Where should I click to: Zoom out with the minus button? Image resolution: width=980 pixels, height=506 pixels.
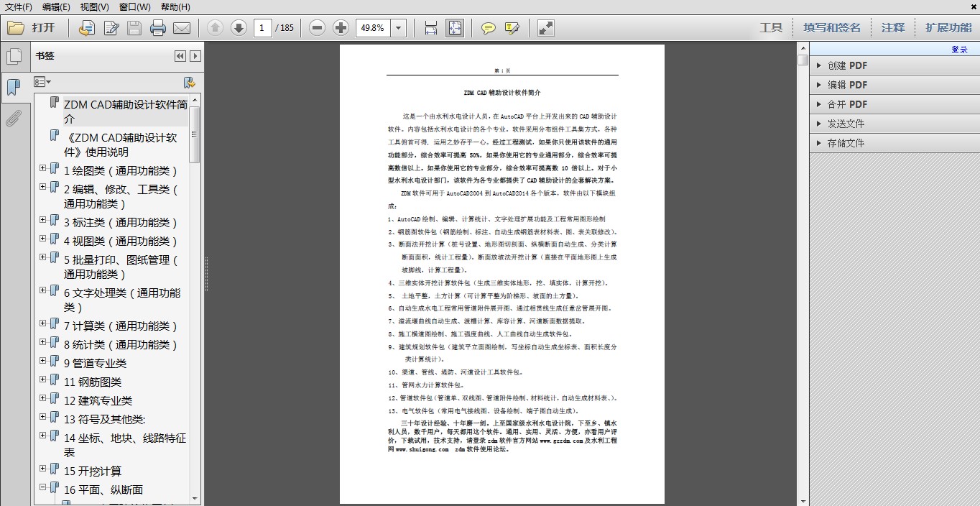(x=318, y=28)
